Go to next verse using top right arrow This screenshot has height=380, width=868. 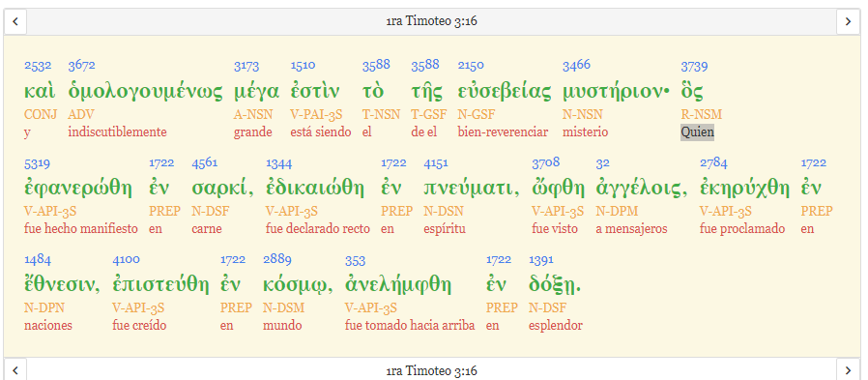coord(848,21)
